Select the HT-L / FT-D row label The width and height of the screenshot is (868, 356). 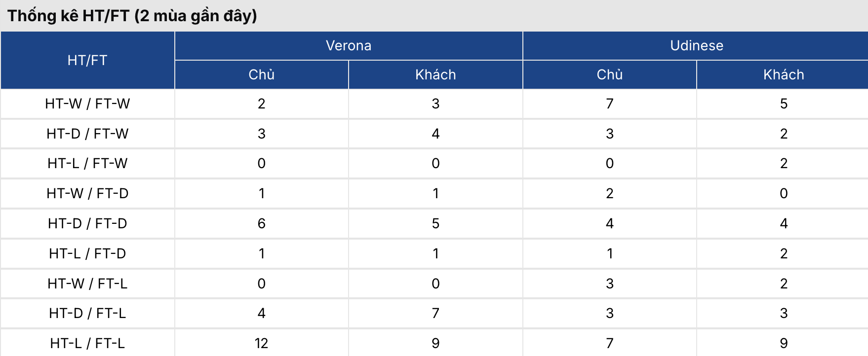(87, 253)
